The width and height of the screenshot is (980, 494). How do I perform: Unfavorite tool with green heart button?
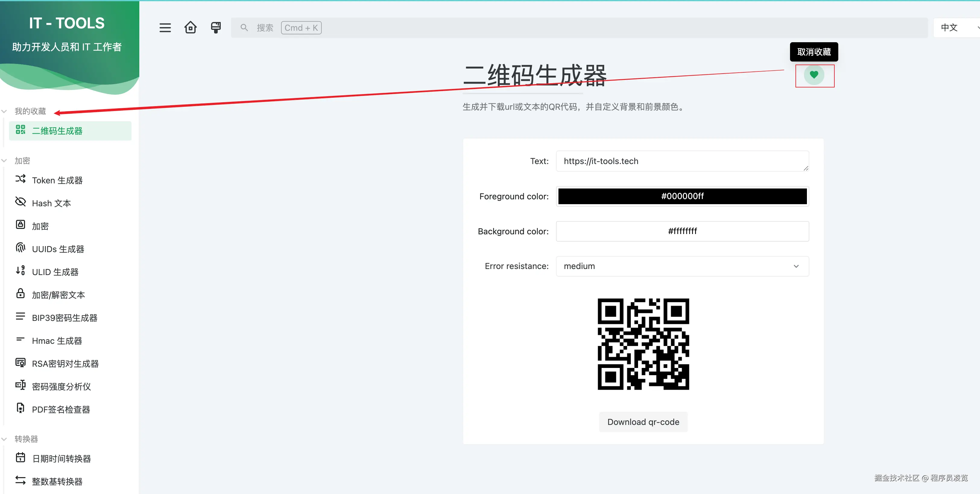[814, 75]
